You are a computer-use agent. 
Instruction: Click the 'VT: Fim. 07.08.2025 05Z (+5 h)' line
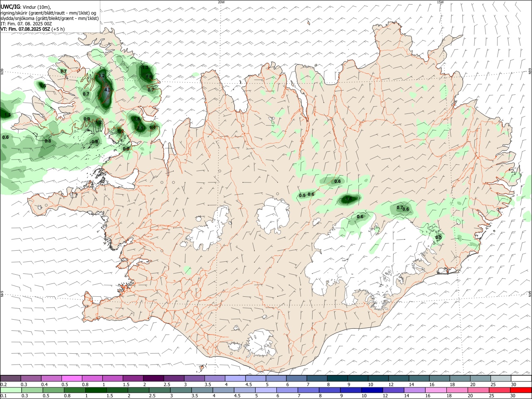coord(32,29)
